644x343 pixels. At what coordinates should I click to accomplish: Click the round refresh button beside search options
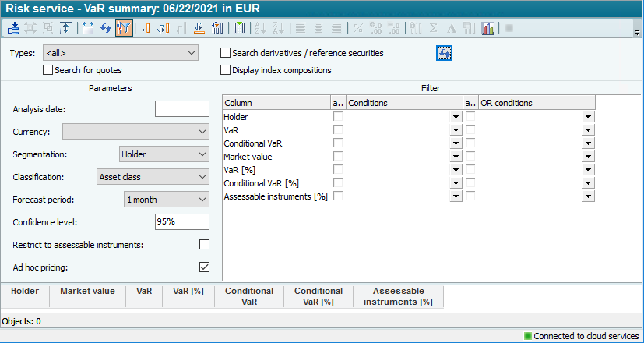pos(445,53)
